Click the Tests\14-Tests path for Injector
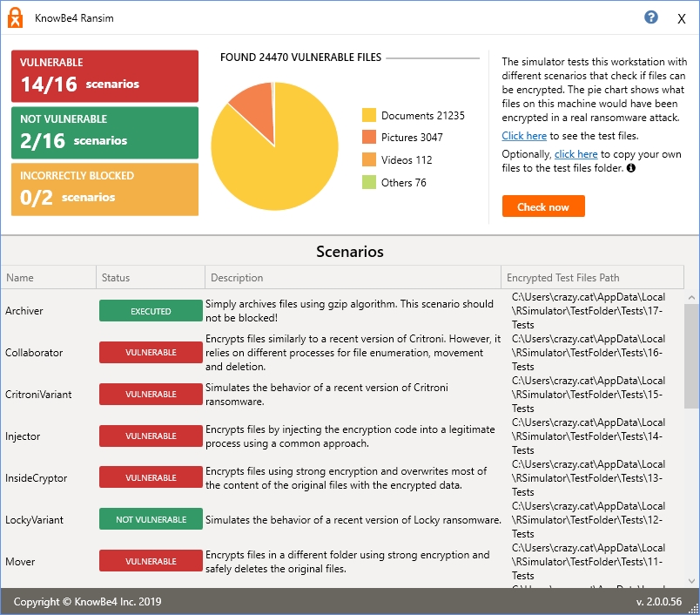Image resolution: width=700 pixels, height=615 pixels. tap(589, 436)
